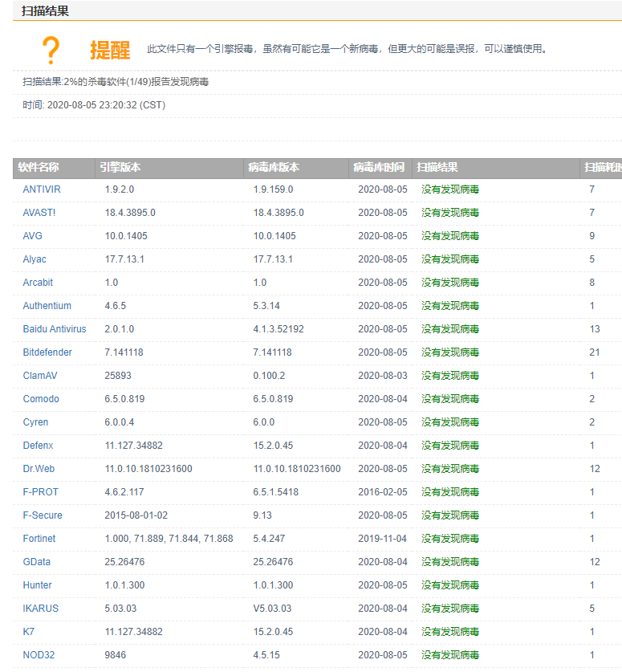
Task: Click the Bitdefender scan time value 21
Action: coord(594,352)
